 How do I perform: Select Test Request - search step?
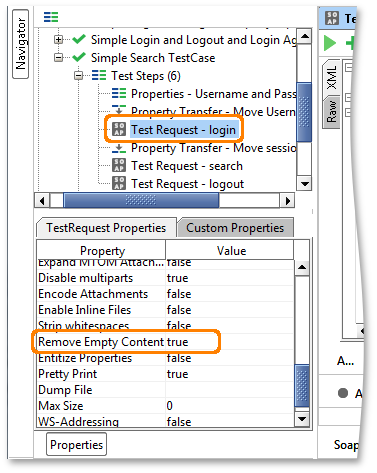click(187, 166)
